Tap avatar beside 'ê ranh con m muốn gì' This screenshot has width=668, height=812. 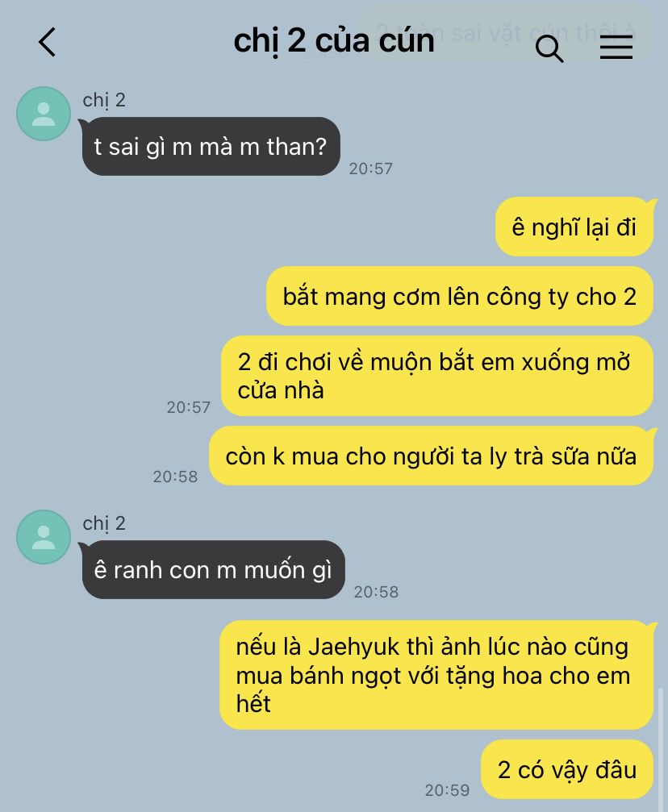44,537
